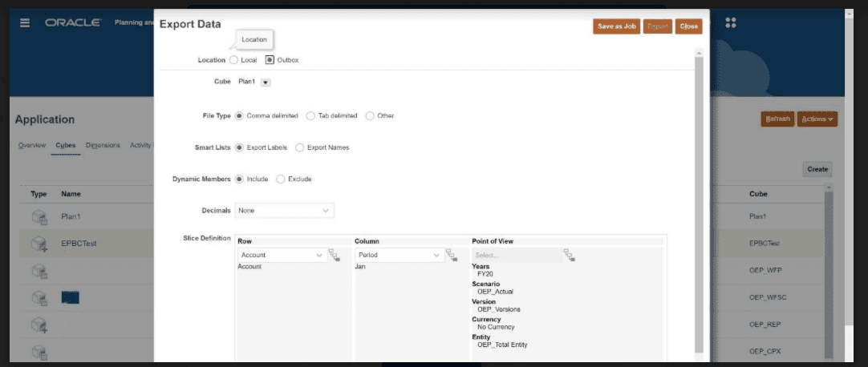Click OEP_Versions under Version
Screen dimensions: 868x367
tap(499, 309)
